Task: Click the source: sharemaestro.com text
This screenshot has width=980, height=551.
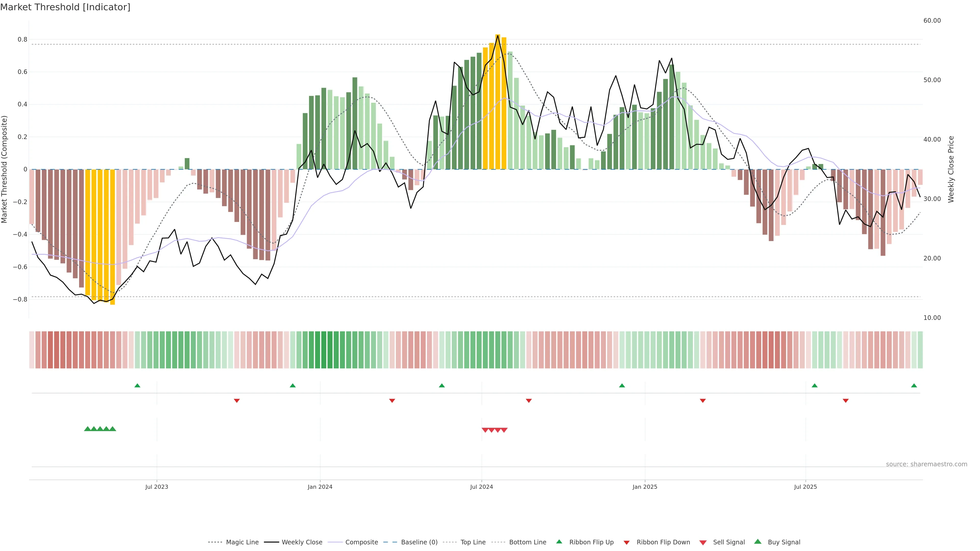Action: tap(926, 464)
